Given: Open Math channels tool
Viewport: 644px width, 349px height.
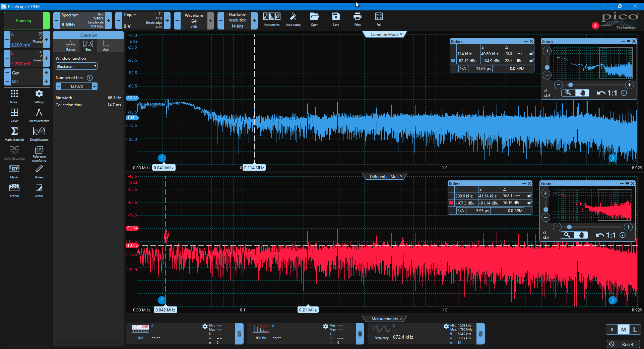Looking at the screenshot, I should coord(14,134).
